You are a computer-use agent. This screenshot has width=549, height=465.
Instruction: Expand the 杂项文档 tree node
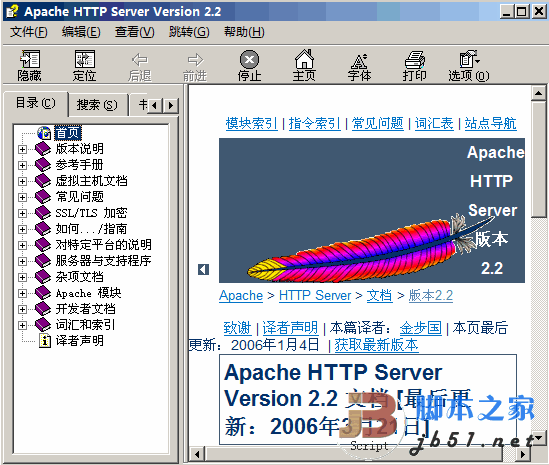(x=22, y=277)
